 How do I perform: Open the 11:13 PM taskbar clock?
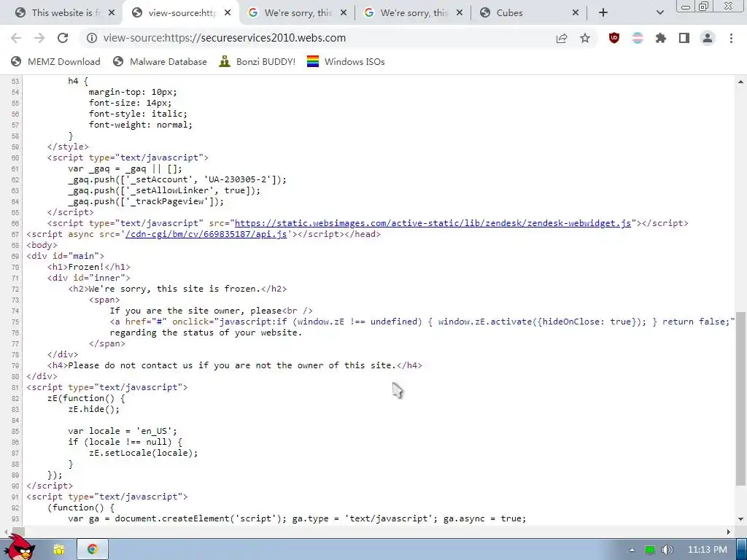[708, 550]
